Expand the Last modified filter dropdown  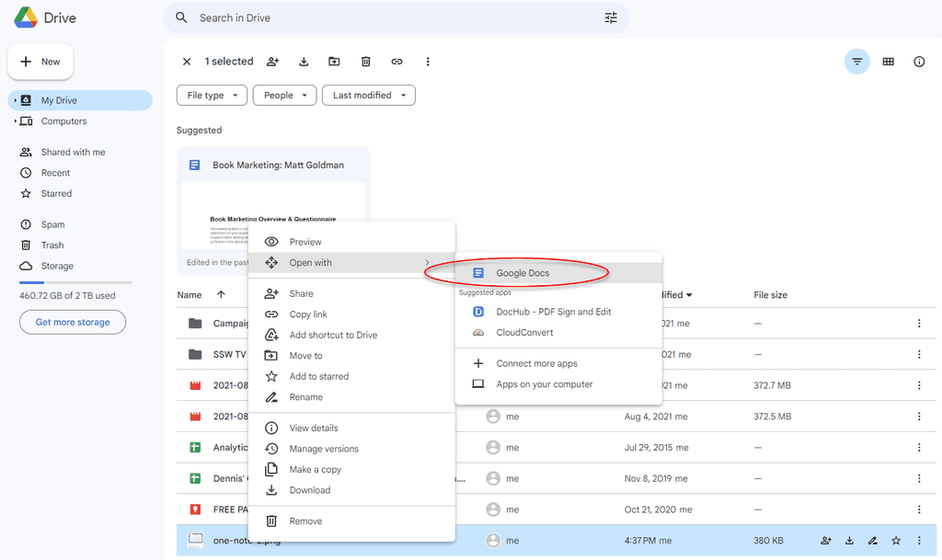pyautogui.click(x=368, y=96)
